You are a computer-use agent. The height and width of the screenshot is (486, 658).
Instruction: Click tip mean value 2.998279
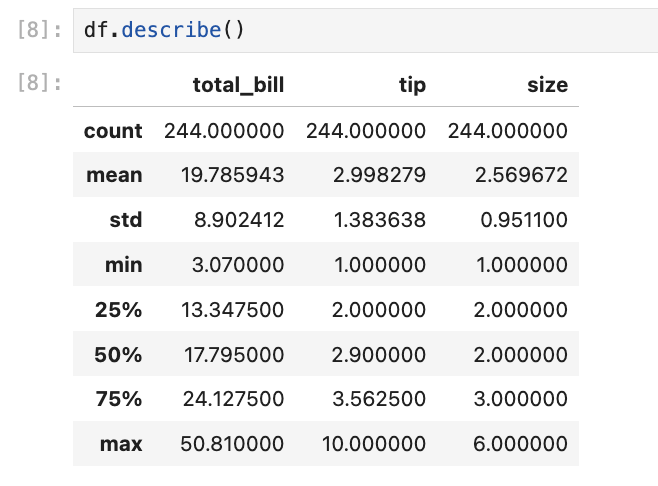(379, 175)
